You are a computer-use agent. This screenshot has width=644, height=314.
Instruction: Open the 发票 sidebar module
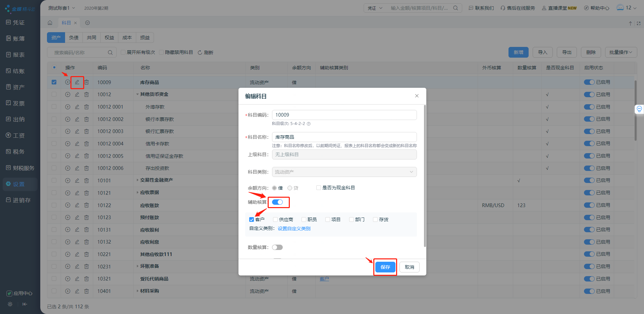click(15, 103)
